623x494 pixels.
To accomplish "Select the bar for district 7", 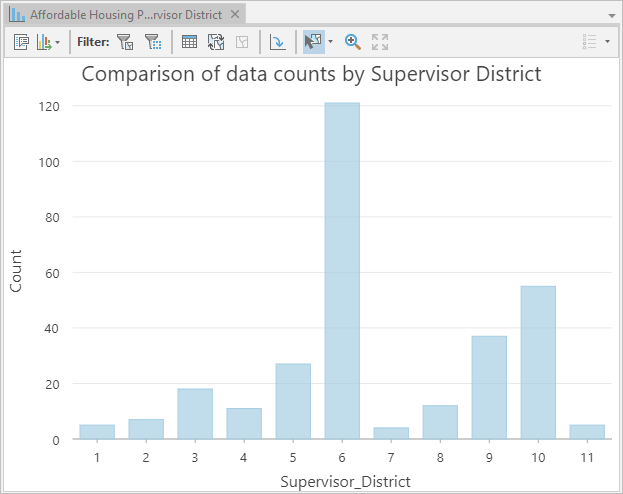I will (x=391, y=433).
